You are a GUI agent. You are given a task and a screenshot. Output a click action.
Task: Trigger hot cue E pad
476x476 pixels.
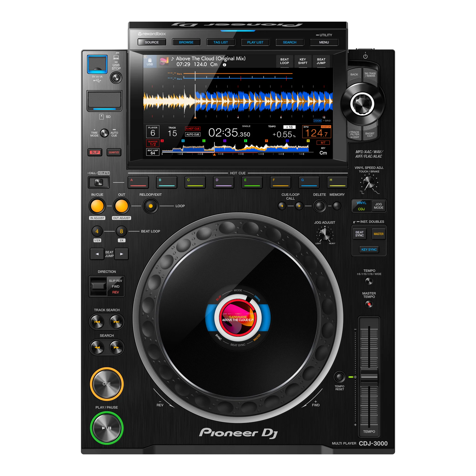252,182
